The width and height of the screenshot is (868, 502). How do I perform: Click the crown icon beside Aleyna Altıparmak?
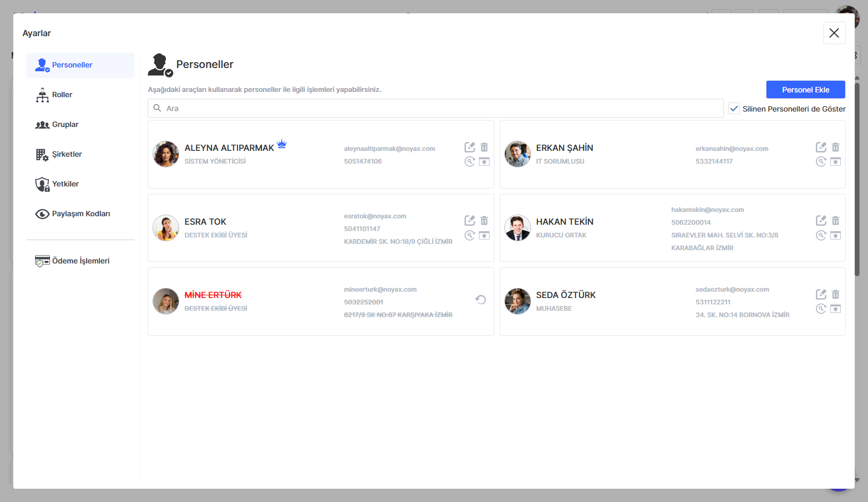(x=282, y=144)
